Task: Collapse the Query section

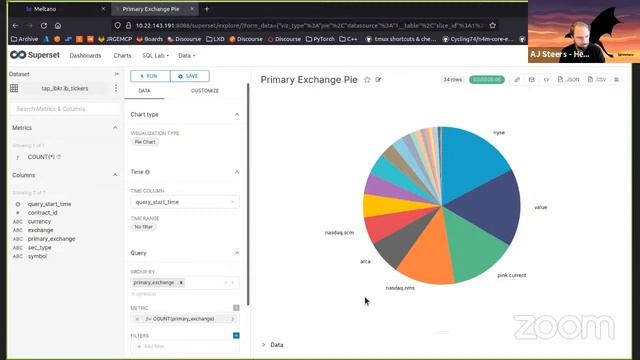Action: coord(237,253)
